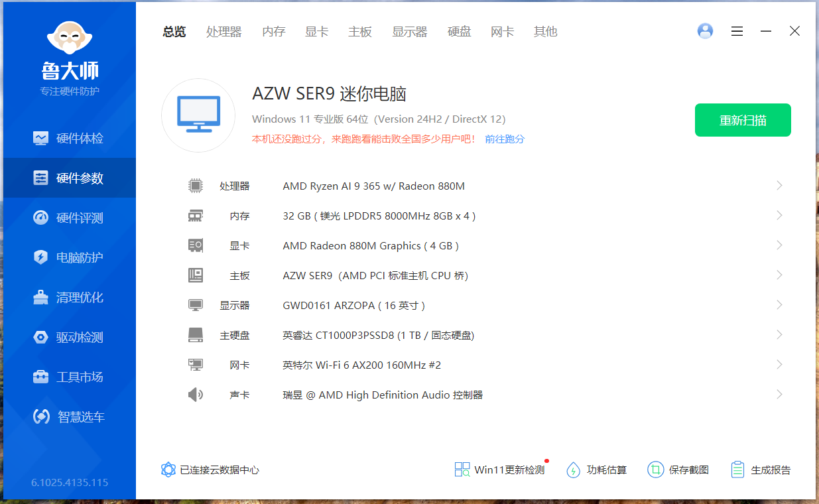Viewport: 819px width, 504px height.
Task: Expand the 主板 row chevron
Action: tap(779, 275)
